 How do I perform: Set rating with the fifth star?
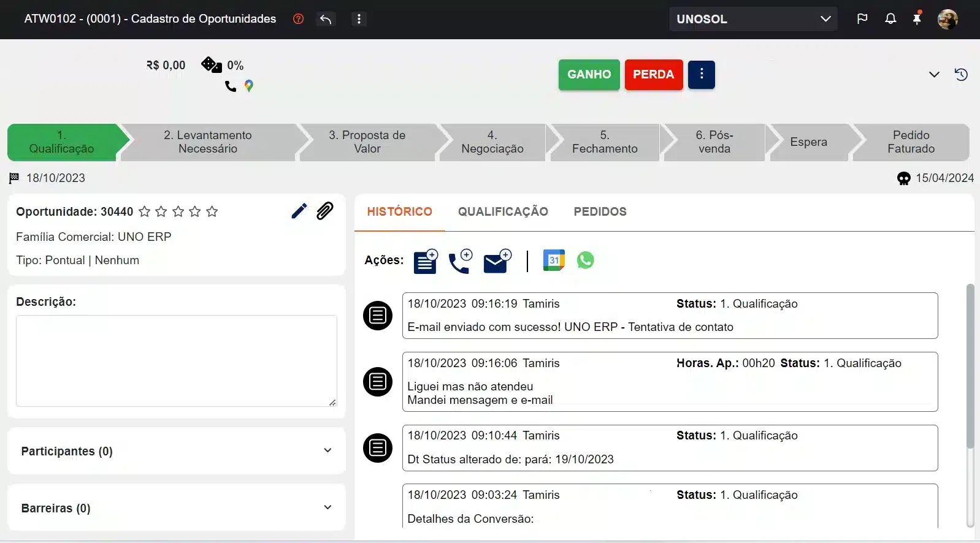212,212
